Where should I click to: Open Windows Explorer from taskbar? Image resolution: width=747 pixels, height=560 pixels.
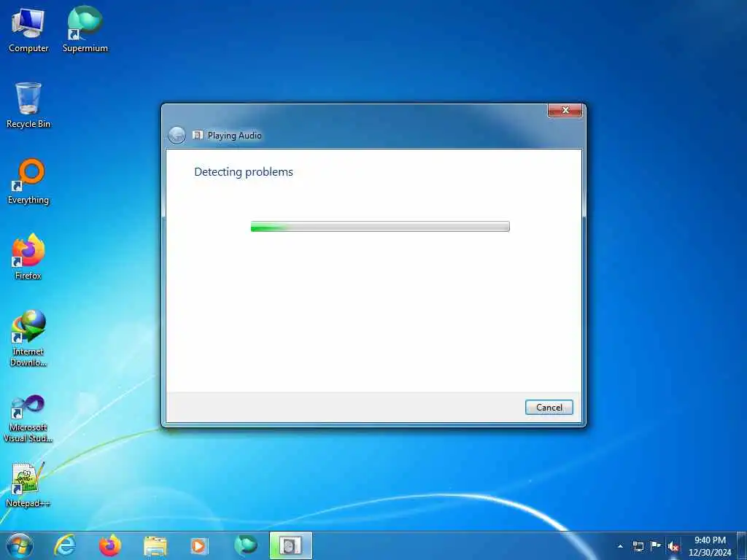pyautogui.click(x=155, y=545)
